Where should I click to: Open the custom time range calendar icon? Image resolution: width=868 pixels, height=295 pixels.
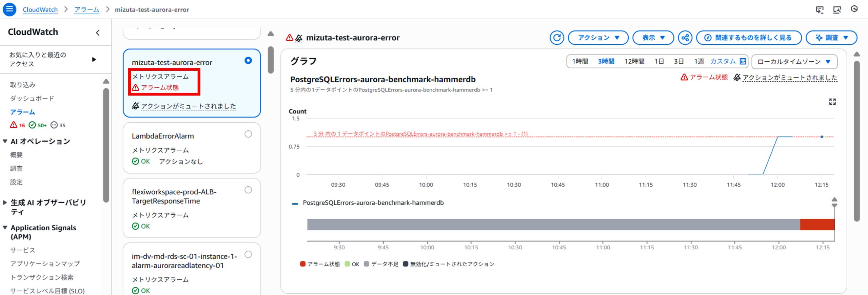[743, 61]
